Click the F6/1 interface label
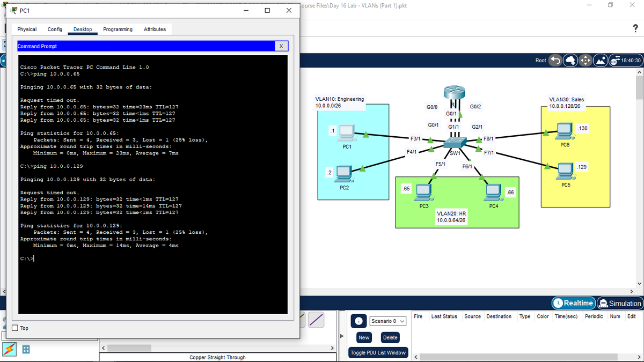Image resolution: width=644 pixels, height=362 pixels. click(467, 166)
